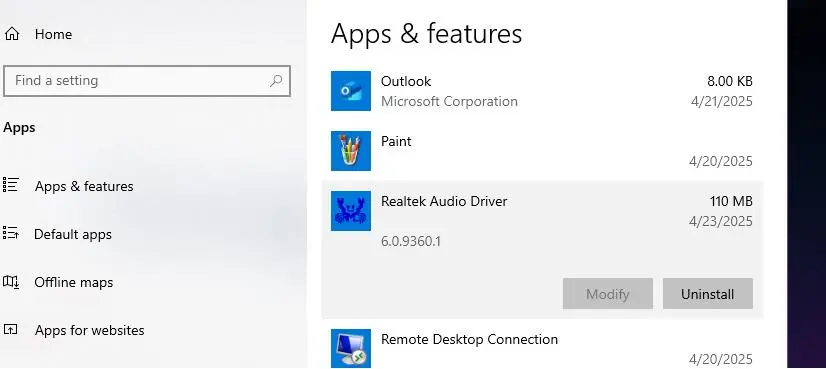This screenshot has width=826, height=369.
Task: Click the Outlook app icon
Action: (x=351, y=91)
